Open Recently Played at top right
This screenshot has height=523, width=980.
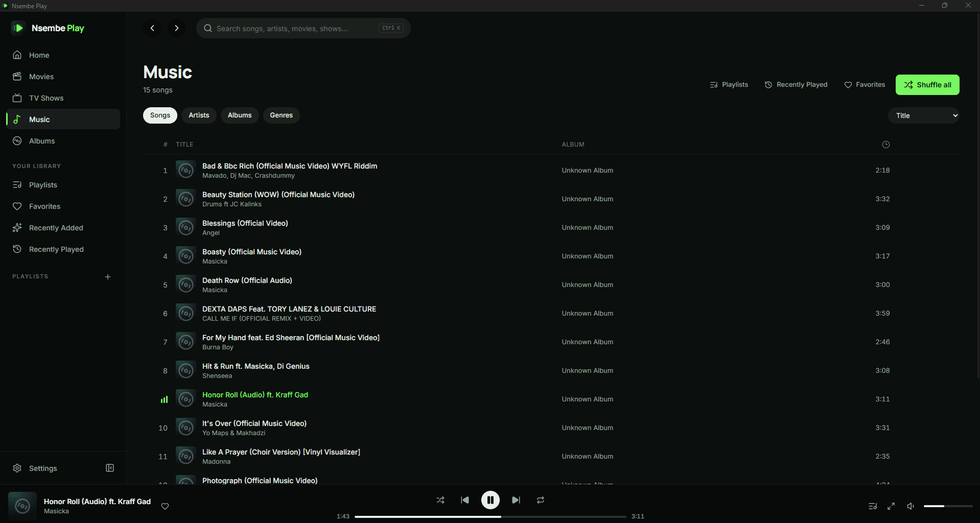coord(796,85)
